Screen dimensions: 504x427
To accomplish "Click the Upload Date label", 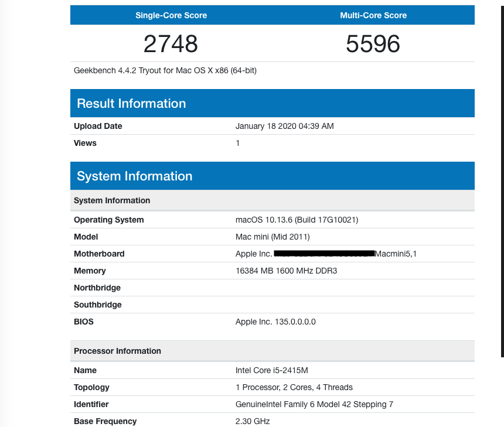I will 98,126.
